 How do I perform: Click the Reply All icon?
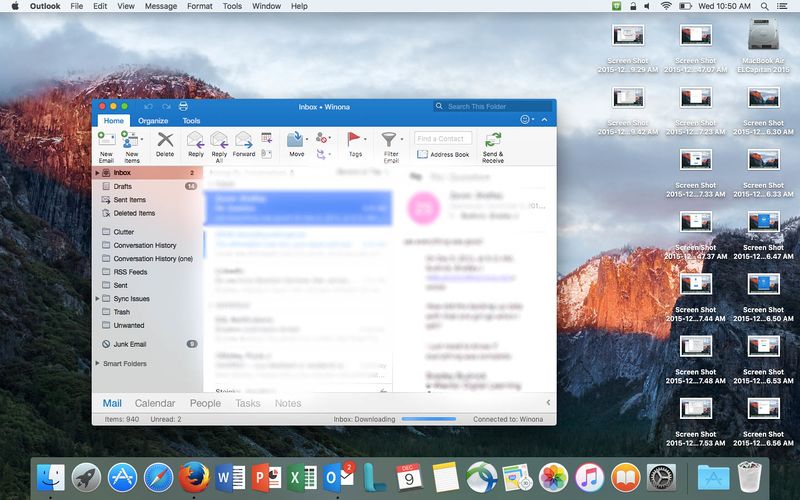[x=219, y=140]
